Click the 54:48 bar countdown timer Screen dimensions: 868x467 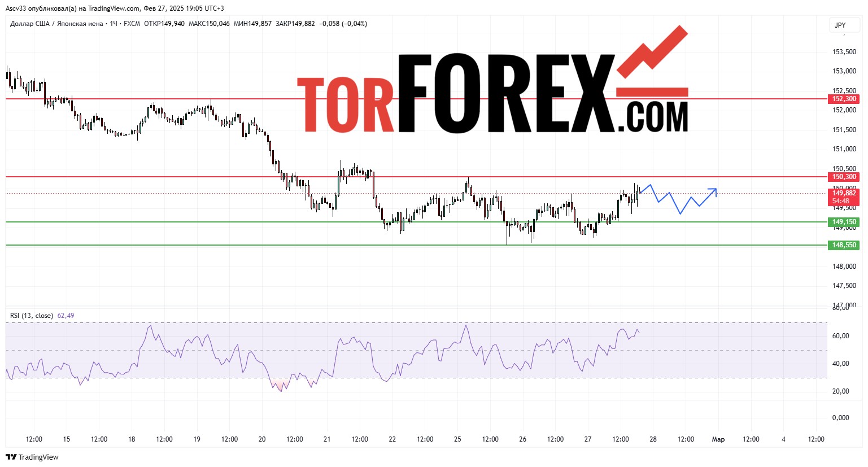point(841,201)
